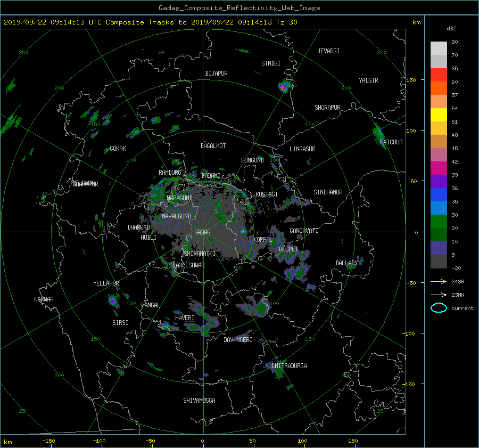
Task: Click the BADAMI city label
Action: (x=211, y=176)
